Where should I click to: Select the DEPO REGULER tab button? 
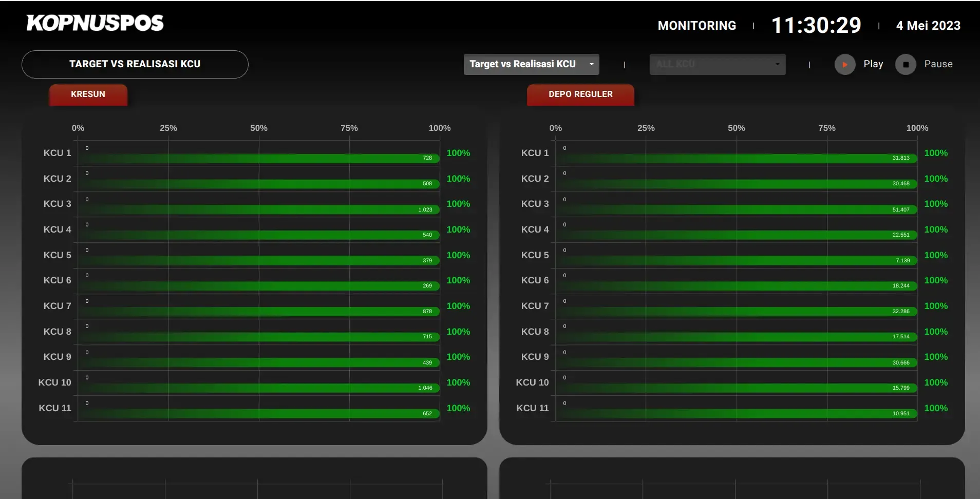point(580,94)
